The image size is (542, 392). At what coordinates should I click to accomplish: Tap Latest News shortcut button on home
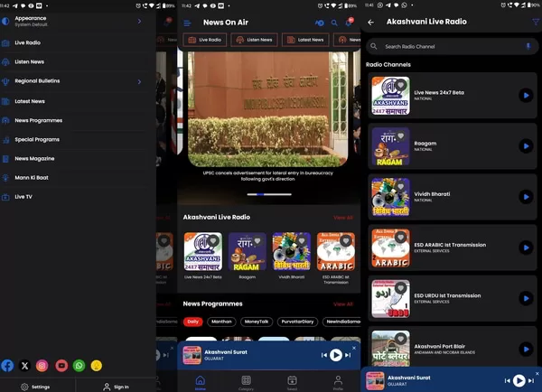305,40
